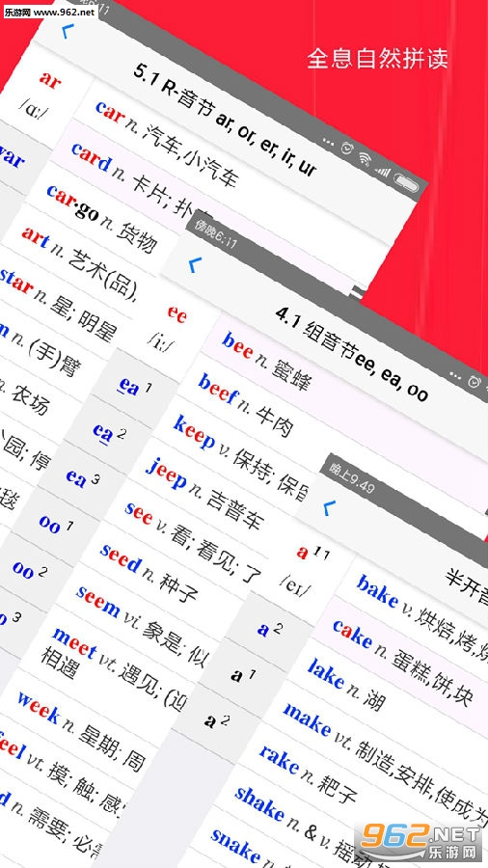Select the black 'a 2' tab
The height and width of the screenshot is (868, 488).
216,720
